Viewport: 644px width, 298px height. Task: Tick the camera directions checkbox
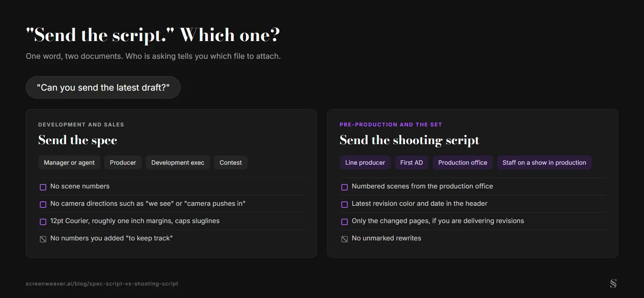[43, 204]
